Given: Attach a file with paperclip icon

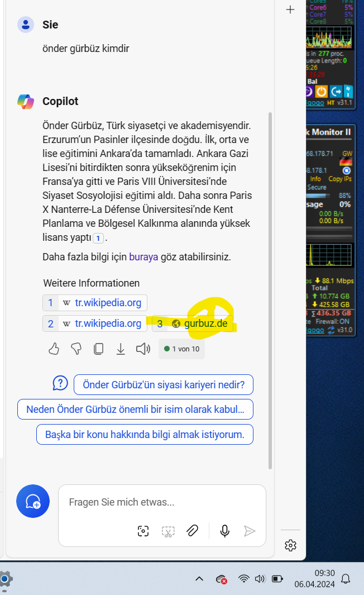Looking at the screenshot, I should 193,531.
